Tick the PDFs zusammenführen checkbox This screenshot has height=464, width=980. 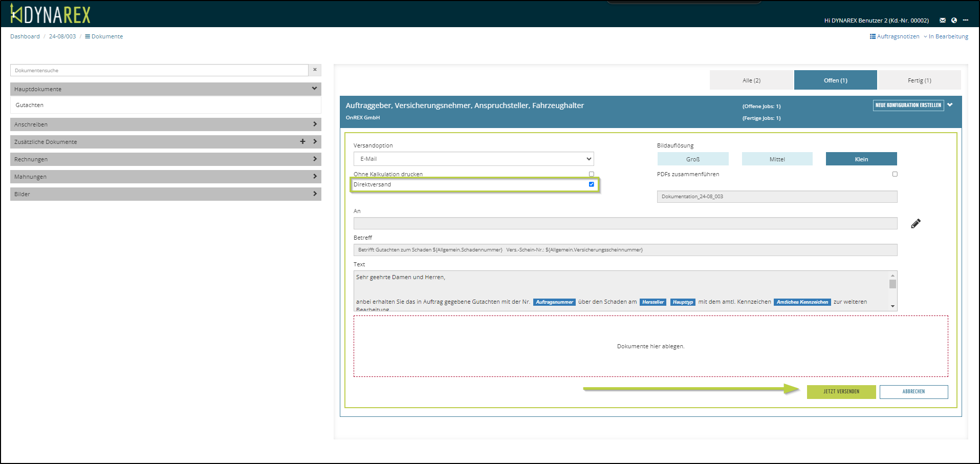(x=895, y=174)
